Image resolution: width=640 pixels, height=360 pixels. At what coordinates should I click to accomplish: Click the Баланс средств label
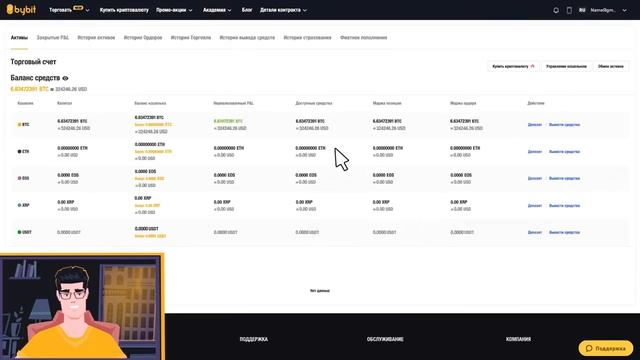click(35, 78)
